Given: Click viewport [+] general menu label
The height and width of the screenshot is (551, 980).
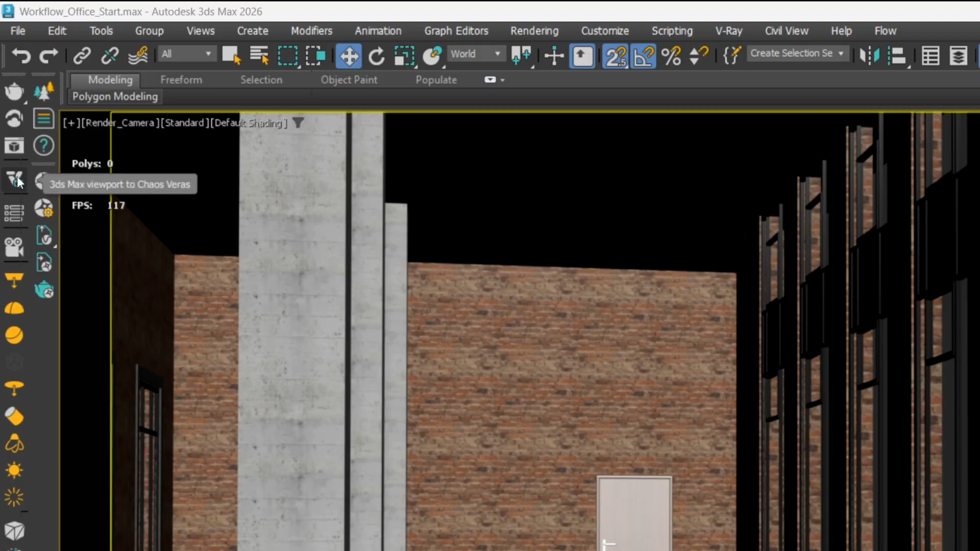Looking at the screenshot, I should (71, 123).
